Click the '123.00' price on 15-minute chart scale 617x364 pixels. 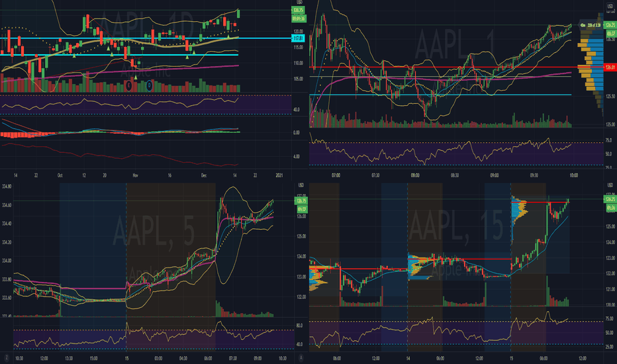click(x=610, y=258)
